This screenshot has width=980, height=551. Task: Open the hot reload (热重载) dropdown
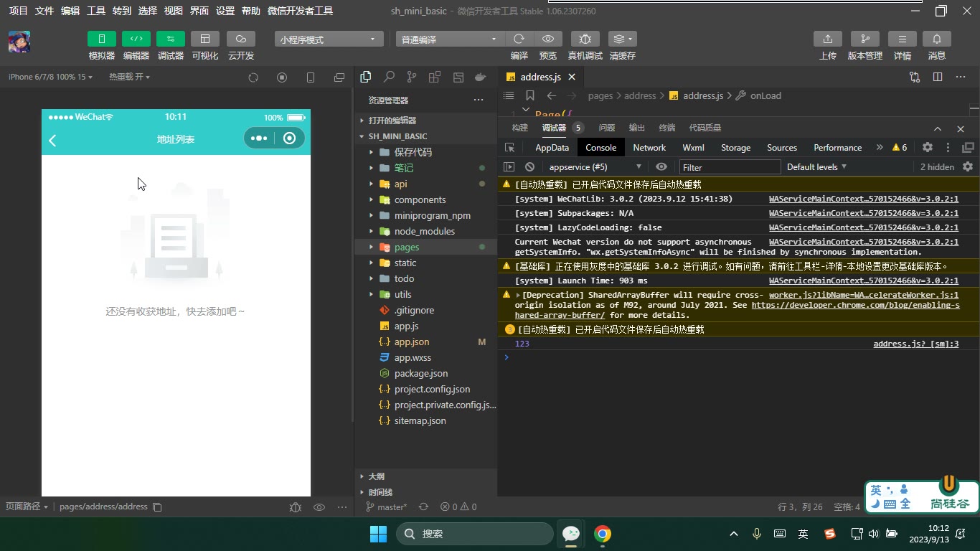(129, 77)
